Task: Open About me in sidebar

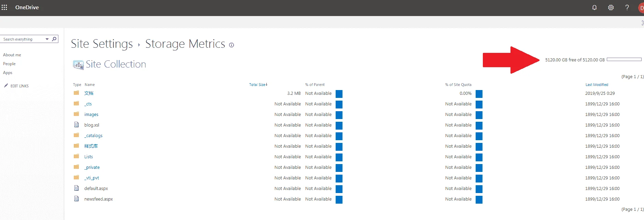Action: [12, 55]
